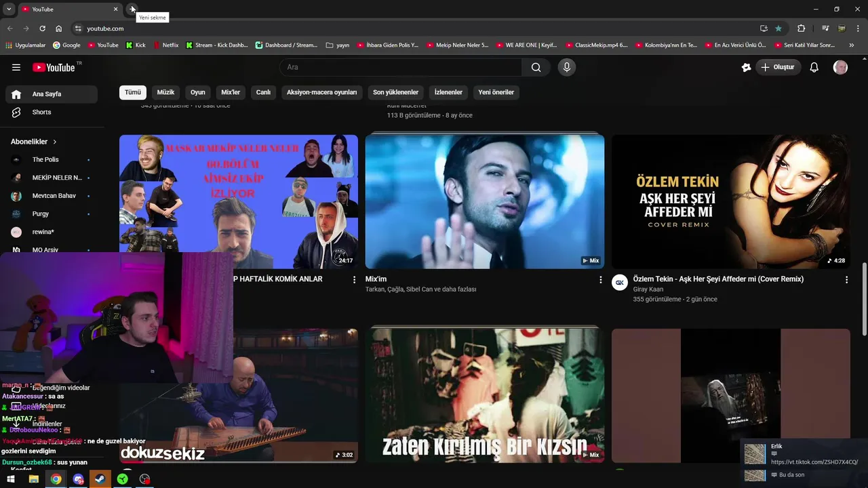This screenshot has height=488, width=868.
Task: Open the Giray Kaan channel link
Action: click(x=648, y=289)
